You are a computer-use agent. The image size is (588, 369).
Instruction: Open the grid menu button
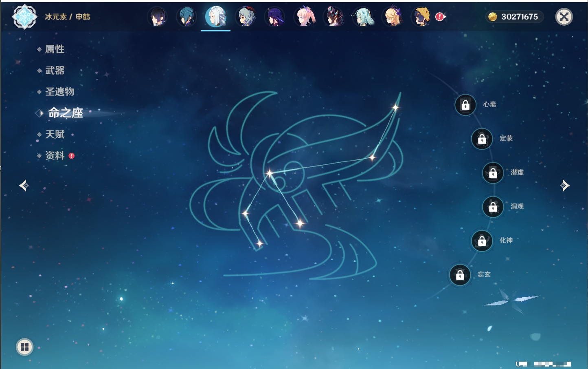pos(24,347)
